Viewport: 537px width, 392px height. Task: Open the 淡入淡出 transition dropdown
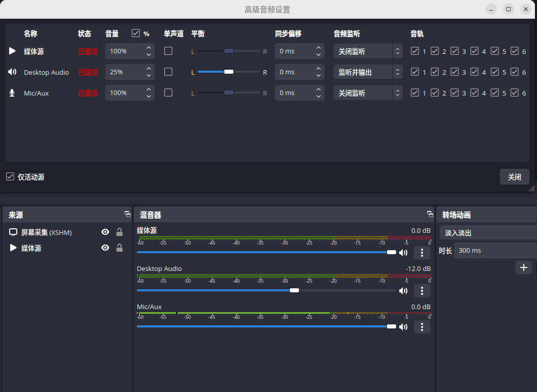pyautogui.click(x=488, y=233)
